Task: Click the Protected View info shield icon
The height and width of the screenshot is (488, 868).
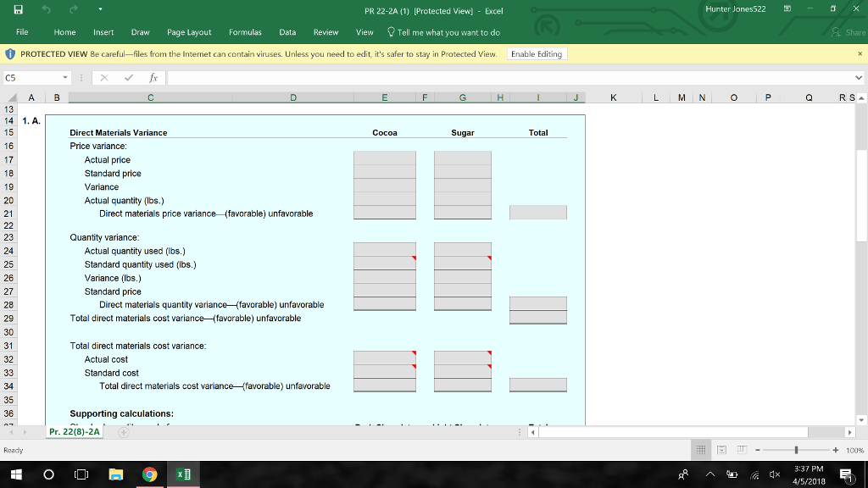Action: tap(10, 53)
